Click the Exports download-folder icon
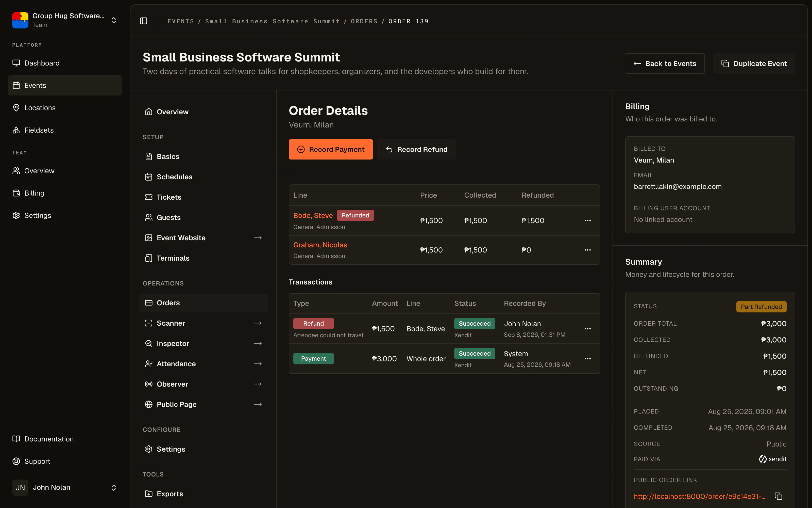This screenshot has width=812, height=508. point(149,494)
